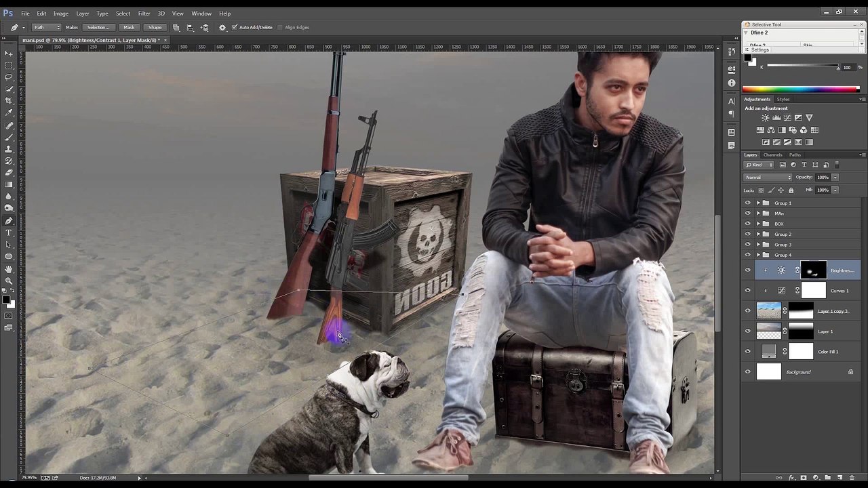Screen dimensions: 868x488
Task: Click the foreground color swatch in toolbox
Action: click(6, 300)
